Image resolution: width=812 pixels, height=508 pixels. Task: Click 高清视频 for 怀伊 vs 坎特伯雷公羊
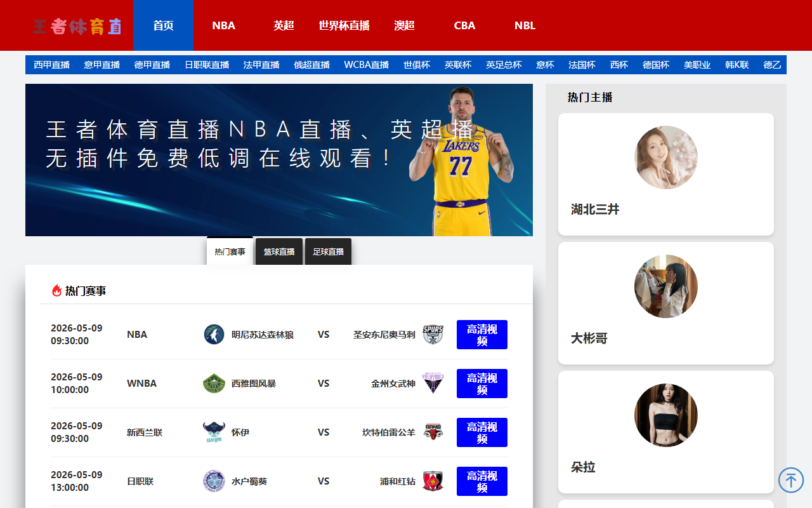pos(482,432)
